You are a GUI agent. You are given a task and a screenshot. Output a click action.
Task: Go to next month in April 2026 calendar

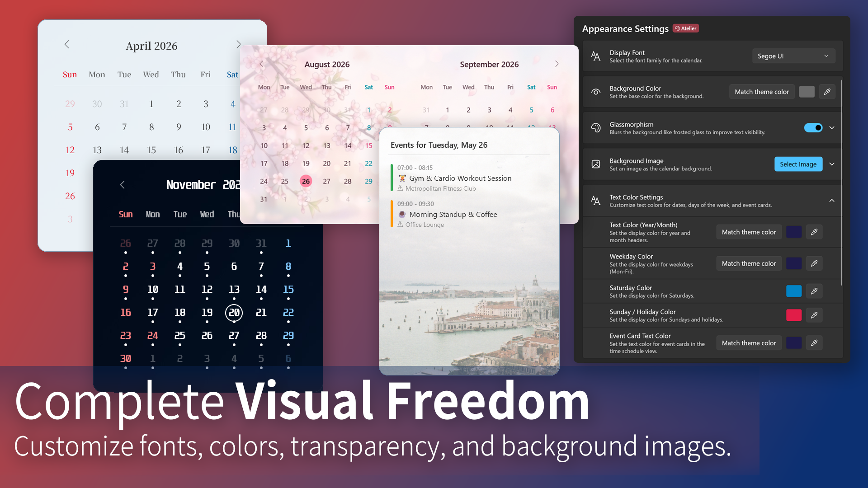tap(238, 44)
